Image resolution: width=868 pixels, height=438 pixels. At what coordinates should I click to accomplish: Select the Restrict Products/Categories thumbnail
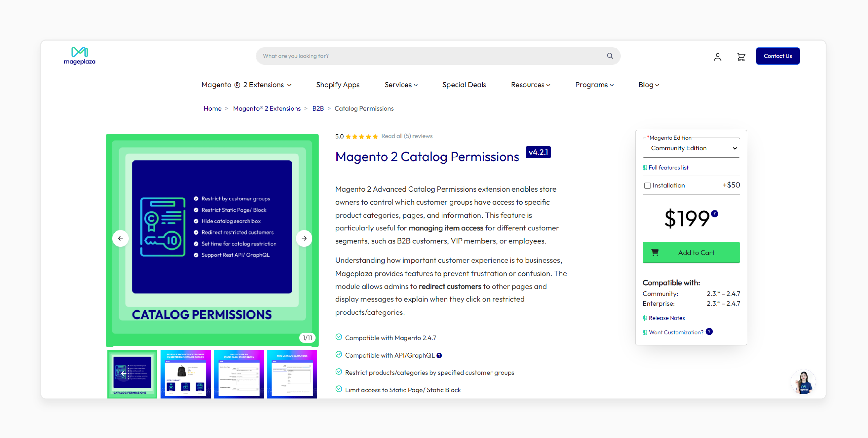pyautogui.click(x=185, y=374)
